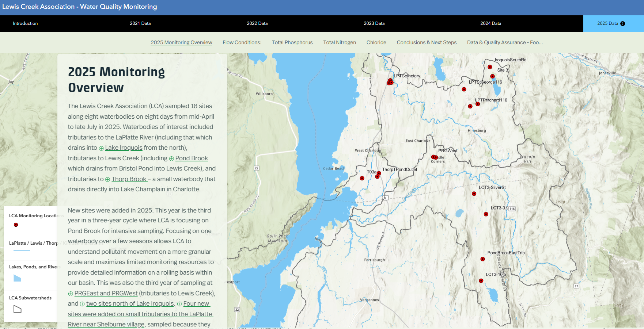Screen dimensions: 644x329
Task: Click the LCT3-SilverSt map marker
Action: (474, 194)
